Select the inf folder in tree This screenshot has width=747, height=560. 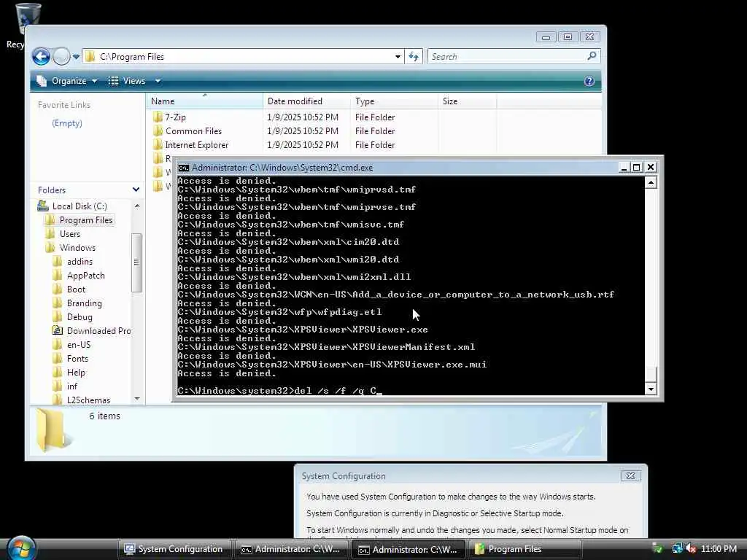[x=72, y=386]
